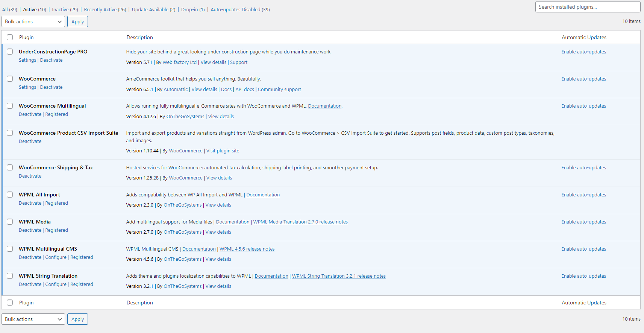The height and width of the screenshot is (333, 644).
Task: Deactivate WooCommerce Shipping & Tax
Action: [x=30, y=176]
